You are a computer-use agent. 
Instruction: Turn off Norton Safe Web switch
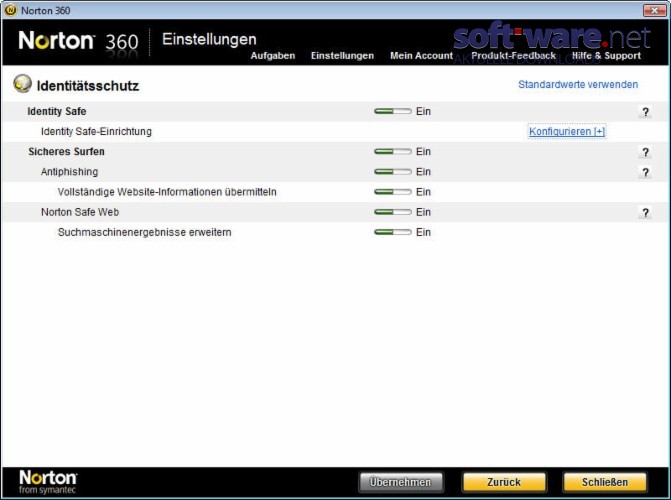pyautogui.click(x=392, y=212)
